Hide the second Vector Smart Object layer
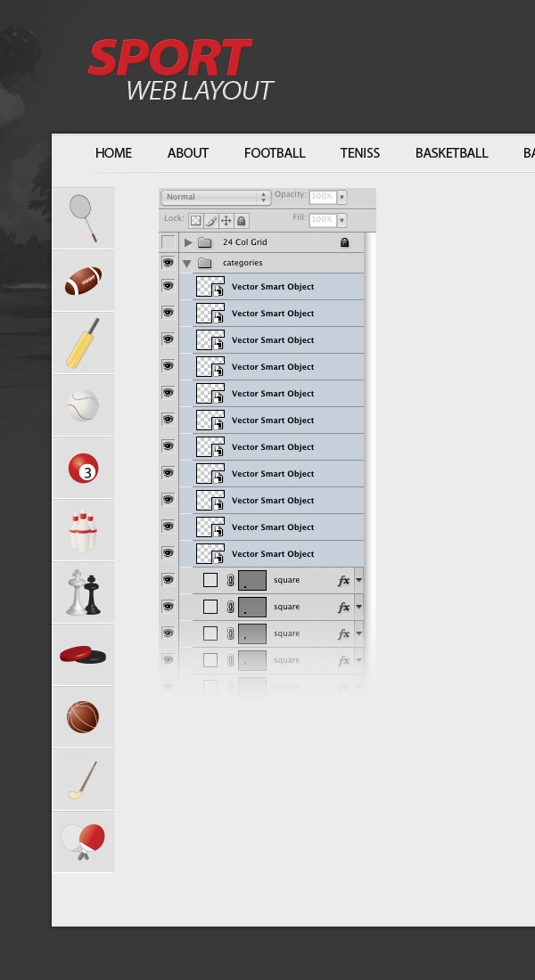Screen dimensions: 535x980 point(169,313)
